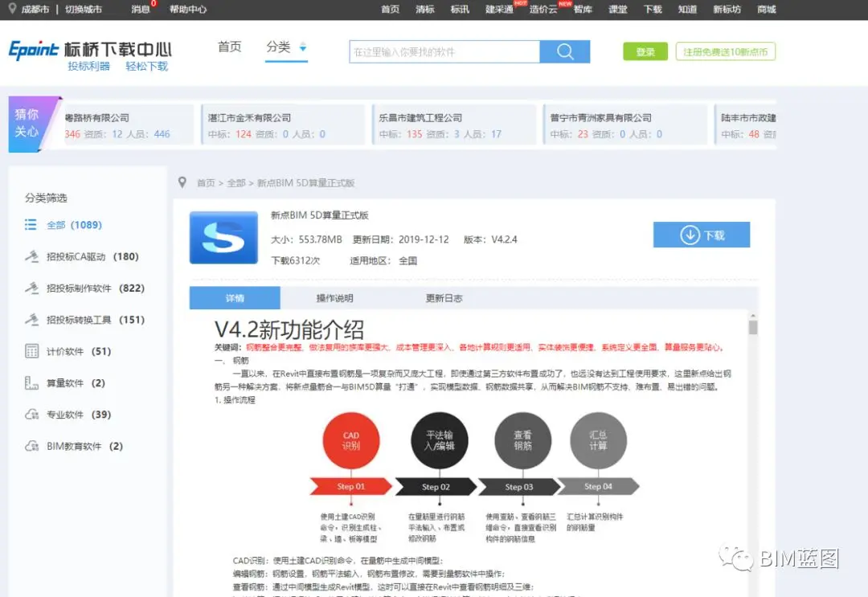
Task: Click the Step 03 arrow
Action: click(x=519, y=486)
